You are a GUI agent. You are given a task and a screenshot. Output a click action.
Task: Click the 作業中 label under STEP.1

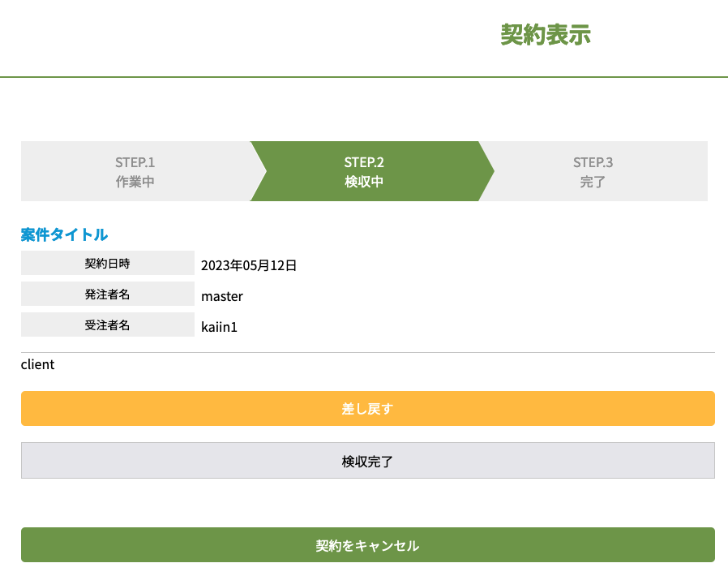click(135, 182)
